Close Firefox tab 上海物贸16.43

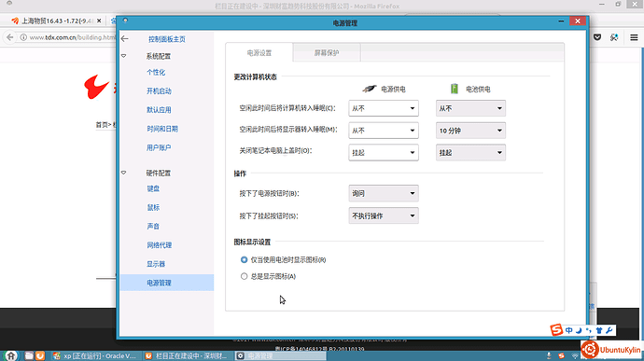99,21
